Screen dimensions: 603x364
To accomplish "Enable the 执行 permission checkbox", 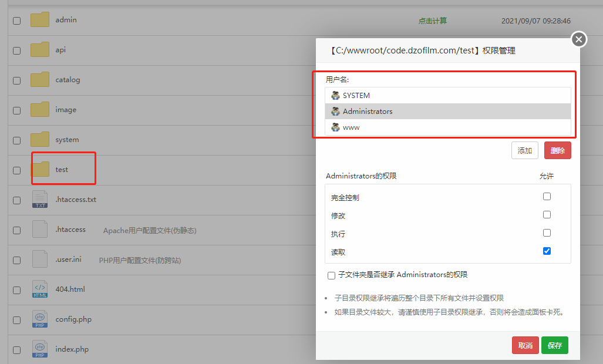I will click(547, 233).
